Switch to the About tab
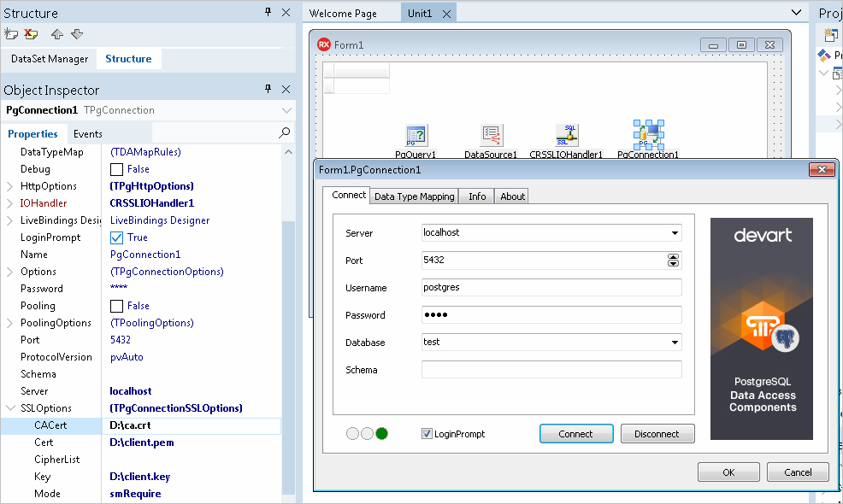Image resolution: width=843 pixels, height=504 pixels. (x=512, y=196)
